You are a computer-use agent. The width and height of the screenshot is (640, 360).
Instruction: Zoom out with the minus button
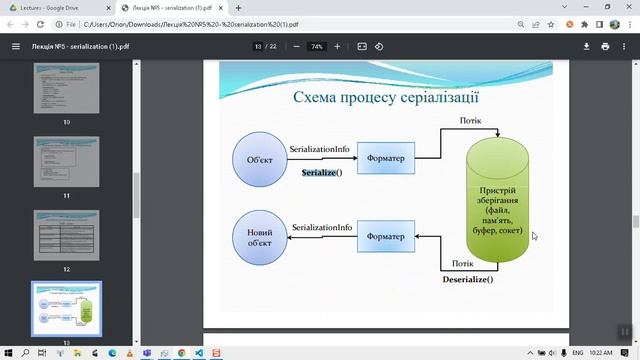[x=297, y=47]
